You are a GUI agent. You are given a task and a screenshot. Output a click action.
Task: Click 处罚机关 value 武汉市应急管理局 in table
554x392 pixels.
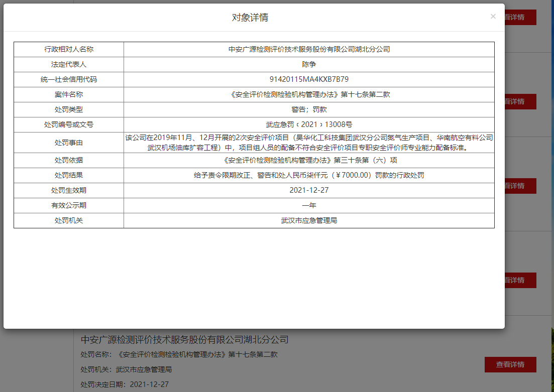click(309, 221)
